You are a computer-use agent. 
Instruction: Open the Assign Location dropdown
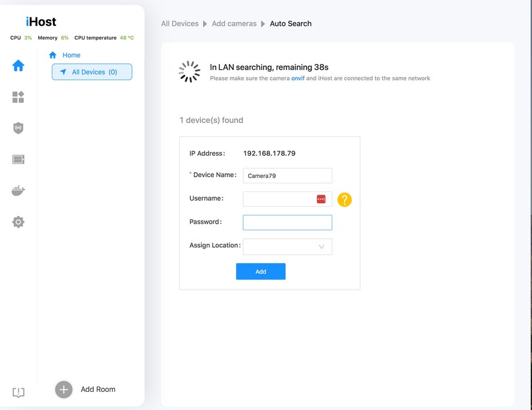coord(287,246)
